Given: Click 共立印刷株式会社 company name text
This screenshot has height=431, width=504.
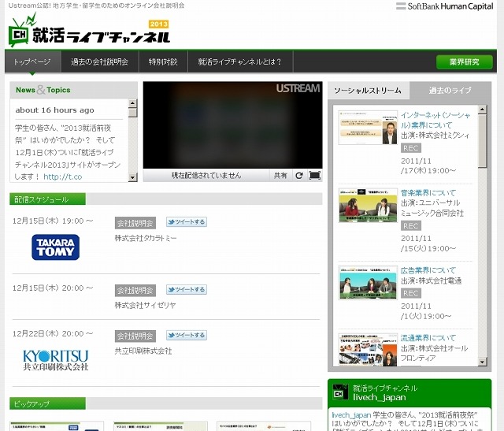Looking at the screenshot, I should pyautogui.click(x=143, y=351).
